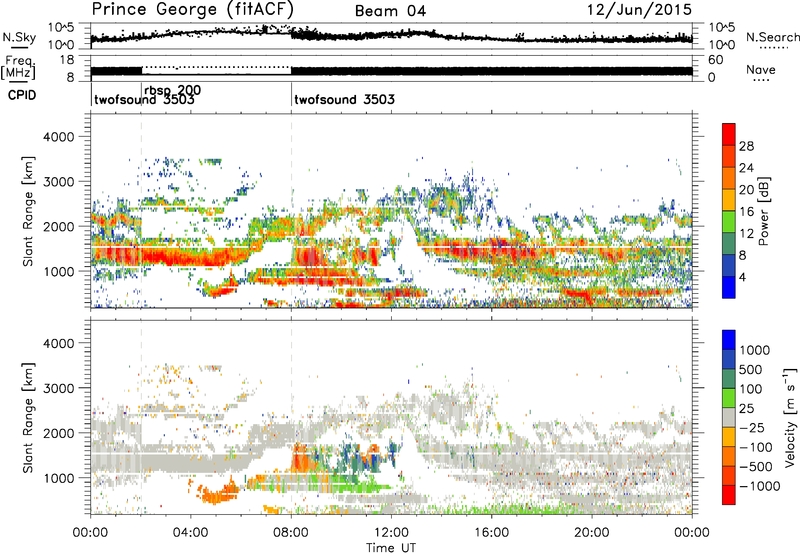Click the 'CPID' row label
The image size is (800, 554).
[x=22, y=95]
